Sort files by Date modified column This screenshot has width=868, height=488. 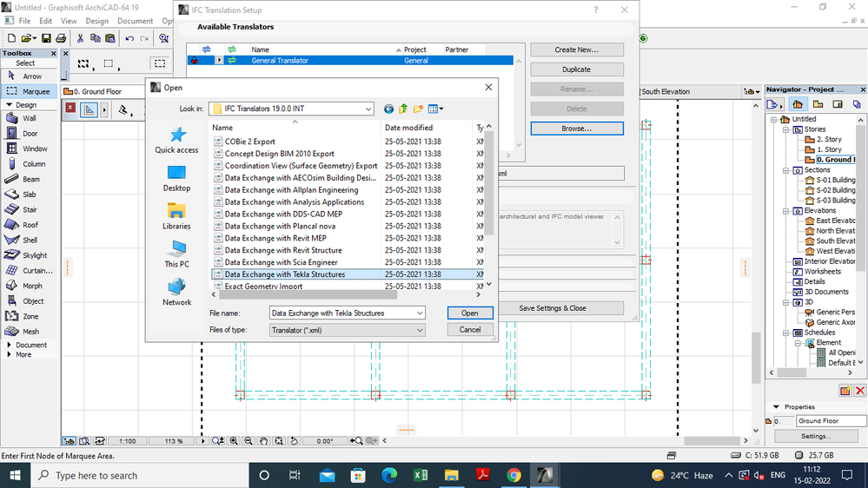pos(408,128)
